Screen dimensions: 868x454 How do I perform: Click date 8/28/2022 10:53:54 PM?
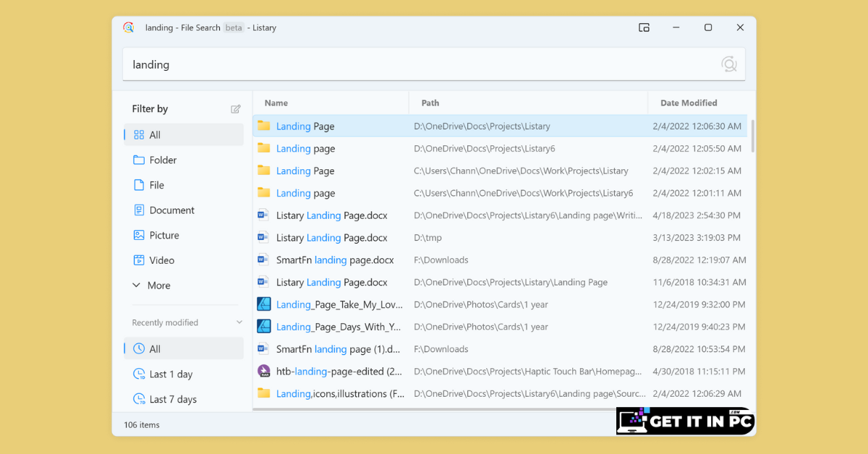coord(699,348)
